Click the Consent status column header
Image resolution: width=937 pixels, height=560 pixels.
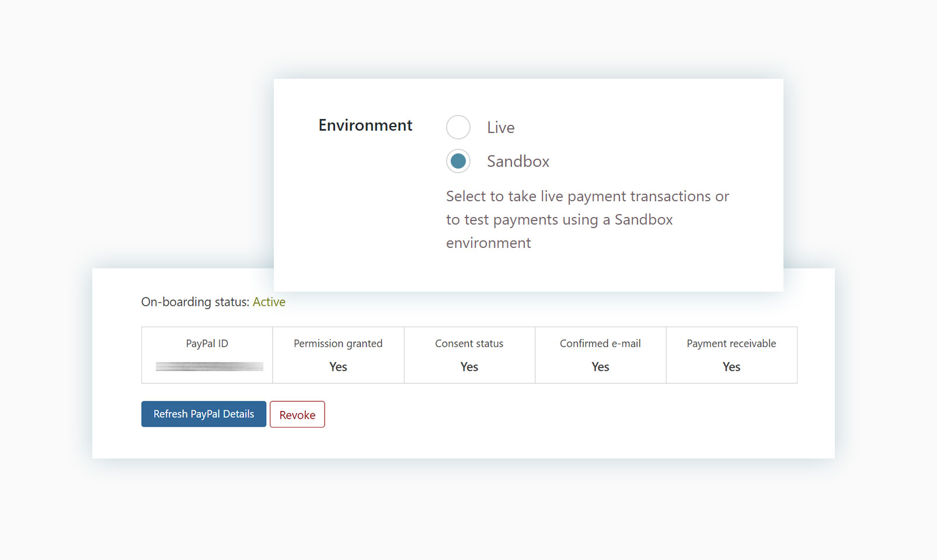pos(469,344)
